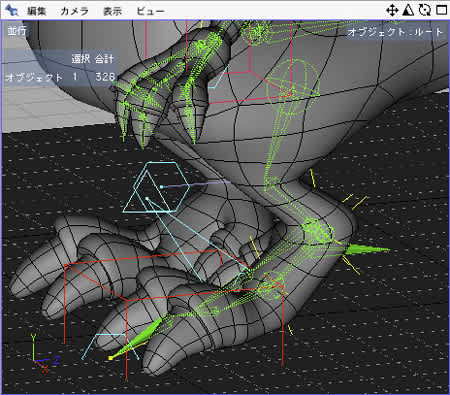Image resolution: width=450 pixels, height=395 pixels.
Task: Click the application logo icon in menu bar
Action: [11, 10]
